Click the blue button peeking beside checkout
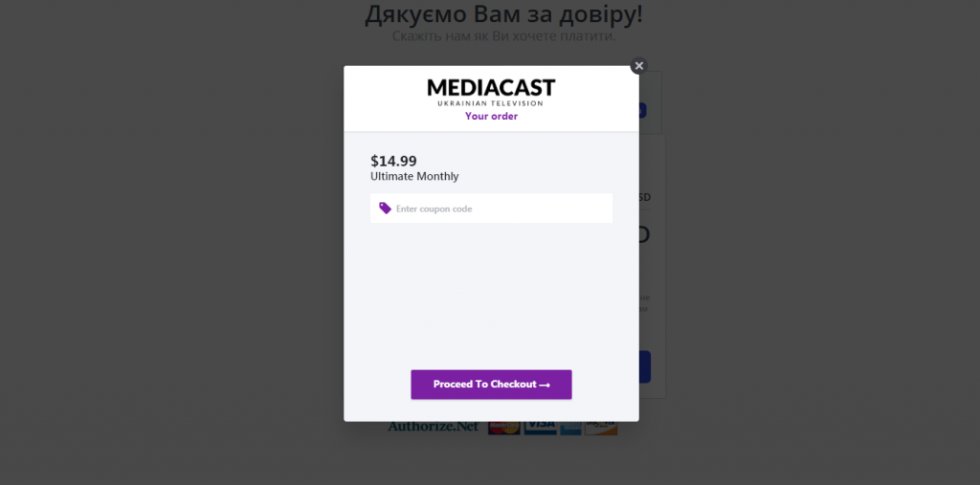This screenshot has height=485, width=980. [x=645, y=367]
